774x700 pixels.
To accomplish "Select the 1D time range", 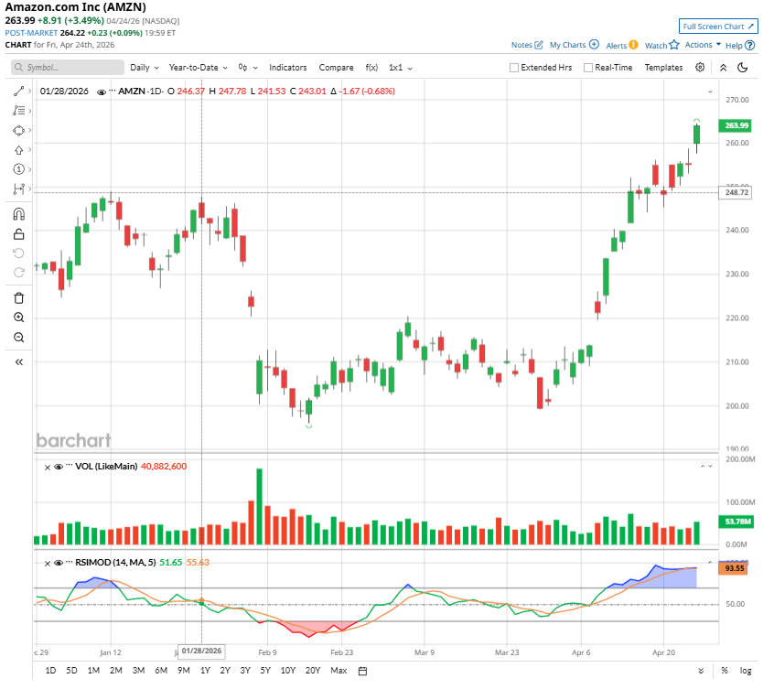I will (50, 671).
